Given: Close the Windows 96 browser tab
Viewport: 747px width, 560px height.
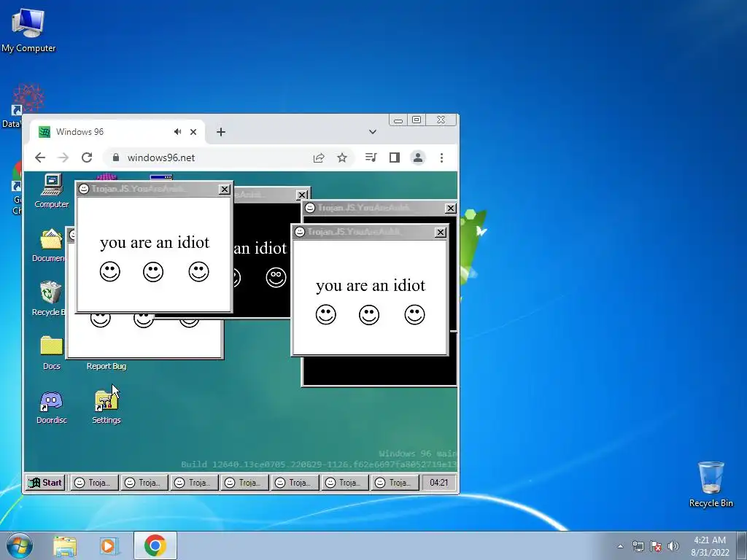Looking at the screenshot, I should tap(193, 132).
